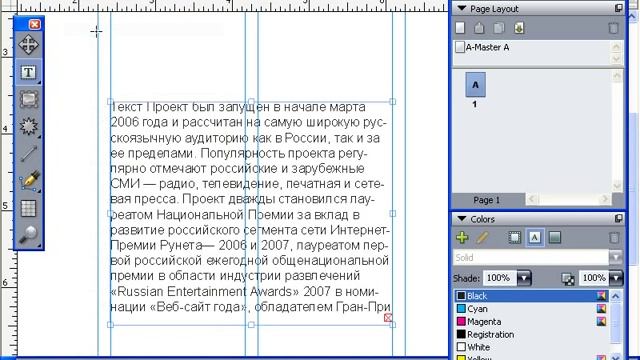Toggle Background Color button in Colors
The image size is (640, 360).
tap(554, 237)
